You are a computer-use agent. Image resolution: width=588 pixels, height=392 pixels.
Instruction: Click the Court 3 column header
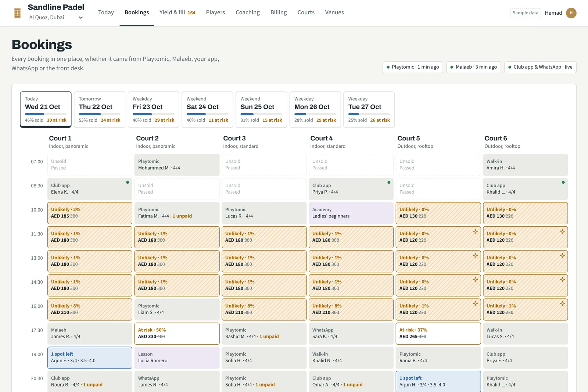(241, 142)
